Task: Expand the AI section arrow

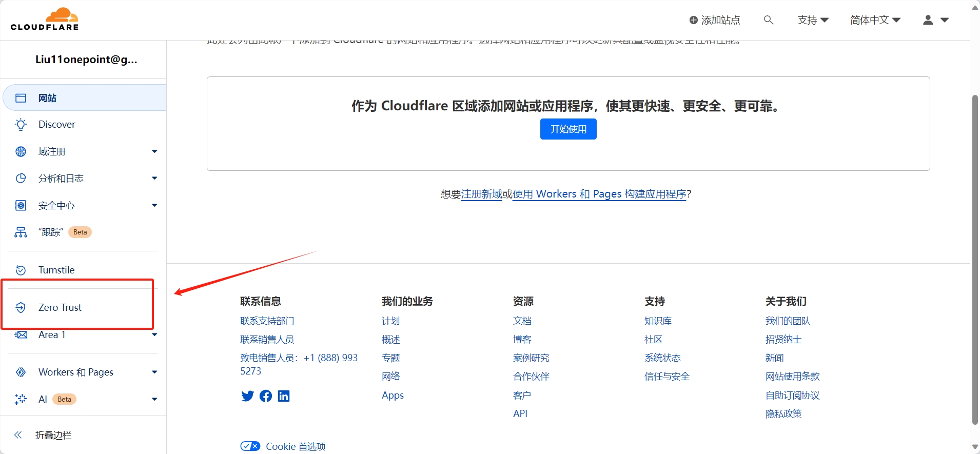Action: click(x=154, y=399)
